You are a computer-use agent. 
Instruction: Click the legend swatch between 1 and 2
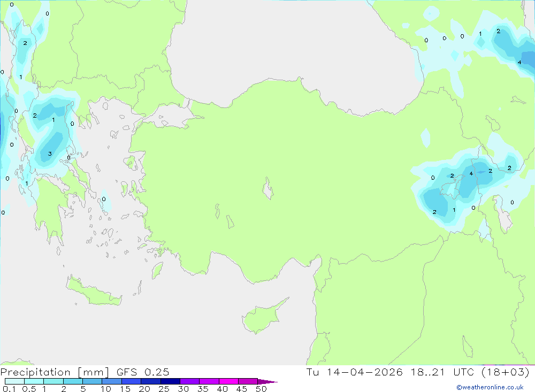53,381
